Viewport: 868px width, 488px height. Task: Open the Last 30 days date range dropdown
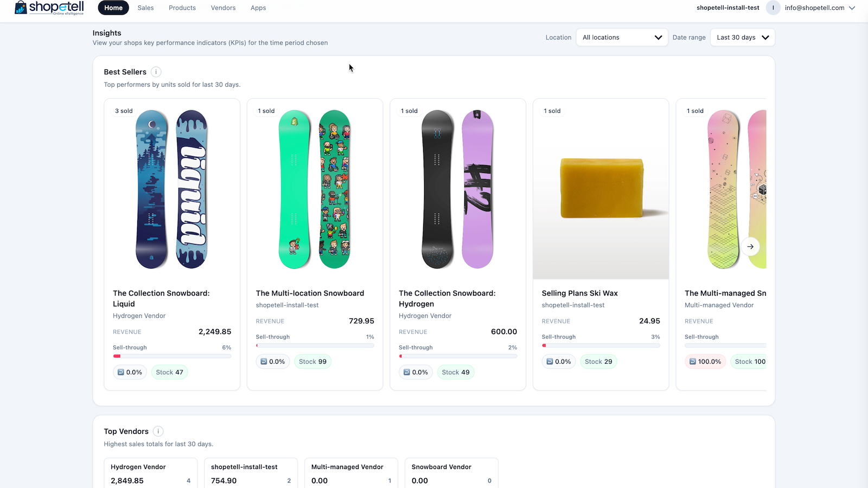[x=742, y=37]
